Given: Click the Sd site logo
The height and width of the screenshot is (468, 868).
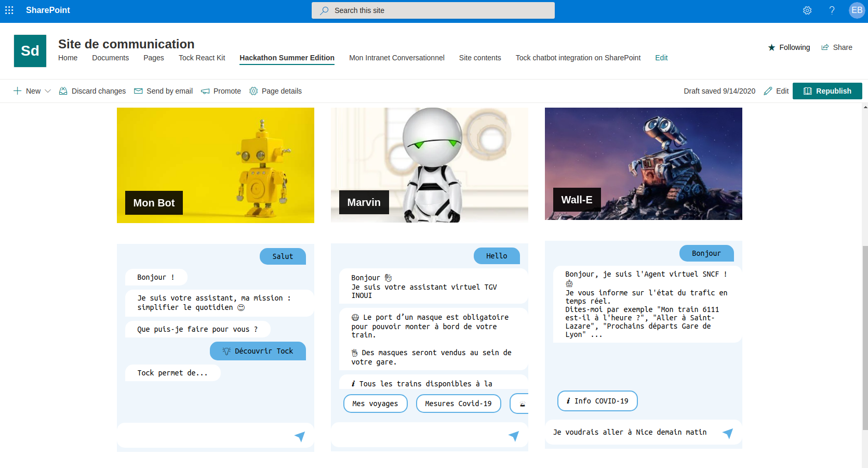Looking at the screenshot, I should pos(30,51).
